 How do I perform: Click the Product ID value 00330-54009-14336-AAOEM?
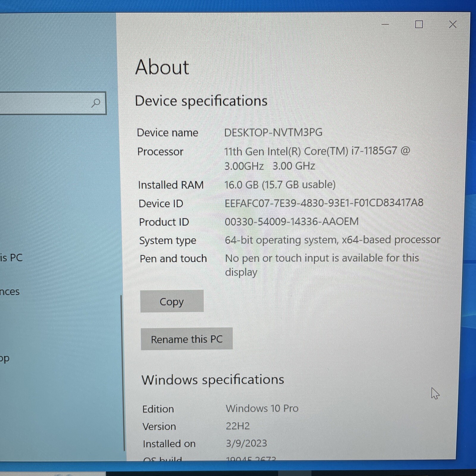click(292, 222)
